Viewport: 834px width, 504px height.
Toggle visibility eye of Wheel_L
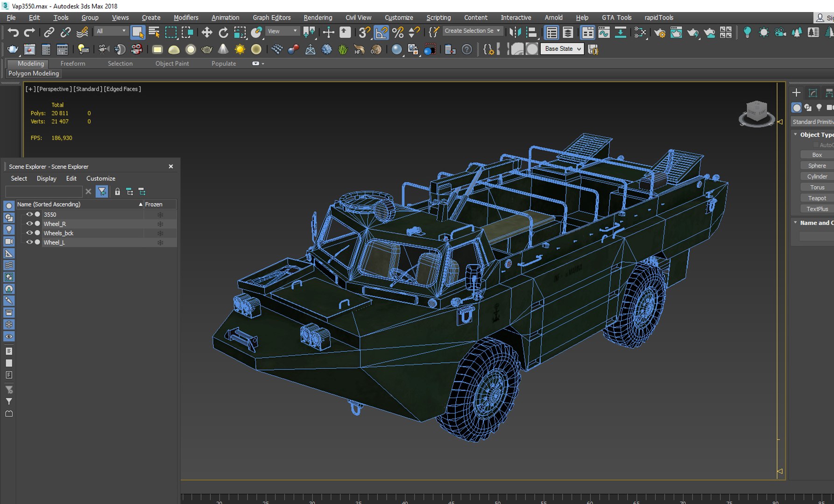pos(29,242)
